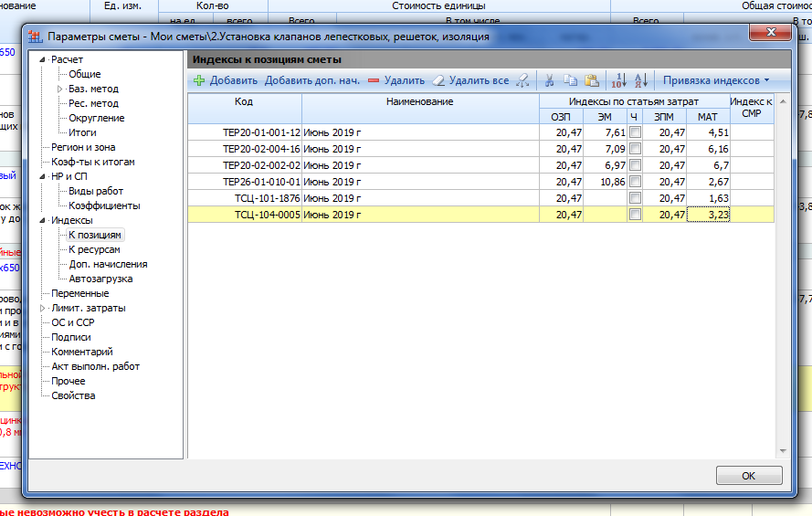Click Удалить все with eraser icon

[470, 80]
